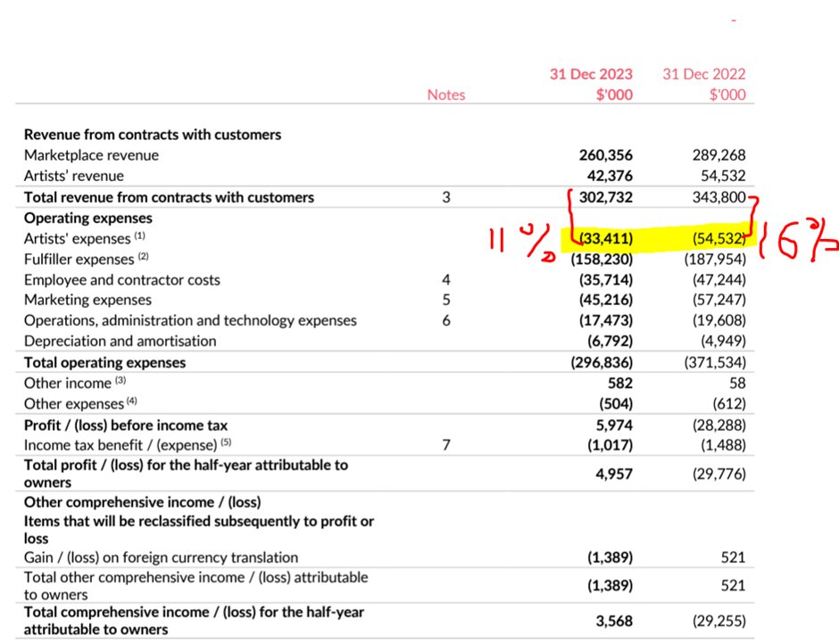Select profit before tax value 5,974

point(614,425)
